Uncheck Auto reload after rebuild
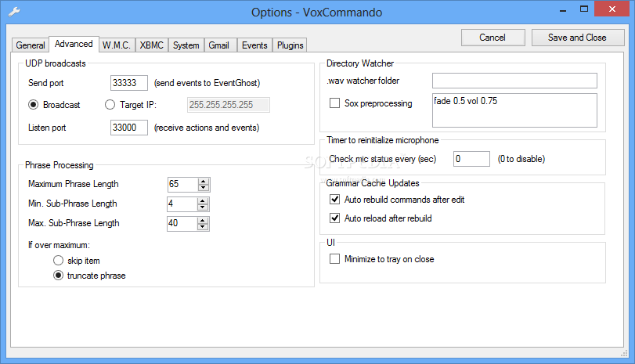635x364 pixels. [x=334, y=218]
